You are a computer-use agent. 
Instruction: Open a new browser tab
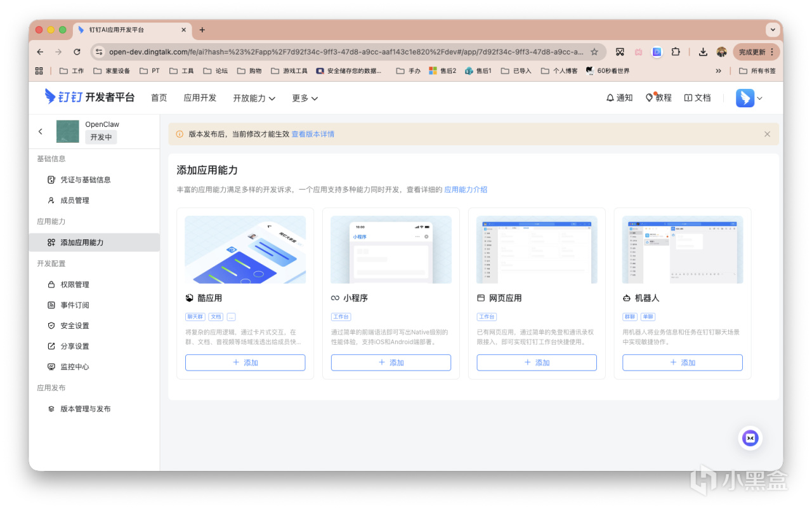(x=202, y=30)
